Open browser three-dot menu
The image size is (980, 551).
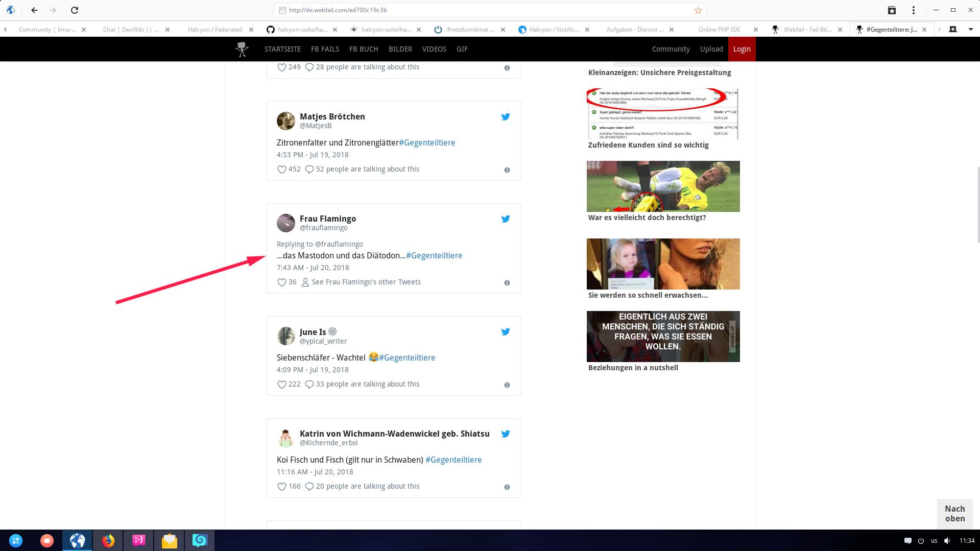click(913, 10)
